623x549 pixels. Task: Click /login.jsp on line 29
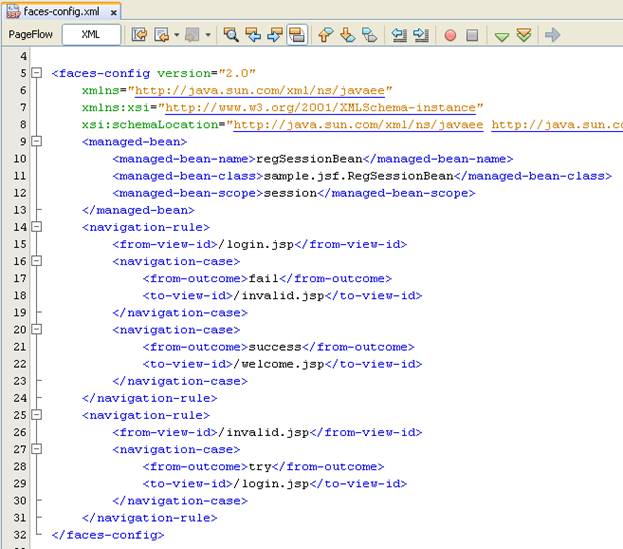pyautogui.click(x=271, y=483)
